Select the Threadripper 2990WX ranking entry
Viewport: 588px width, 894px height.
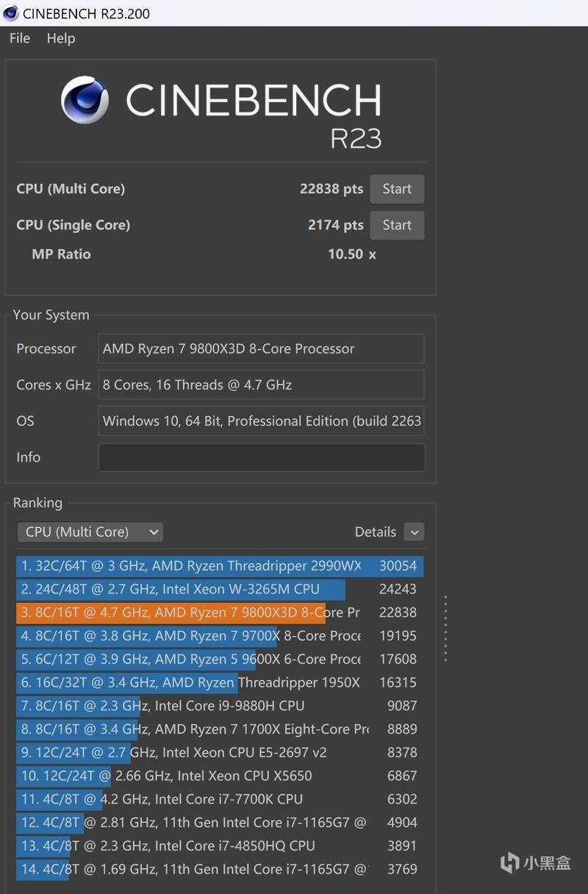click(219, 565)
